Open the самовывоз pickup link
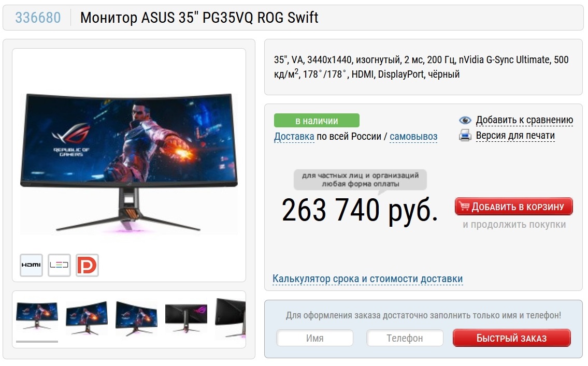This screenshot has width=588, height=366. (x=413, y=136)
